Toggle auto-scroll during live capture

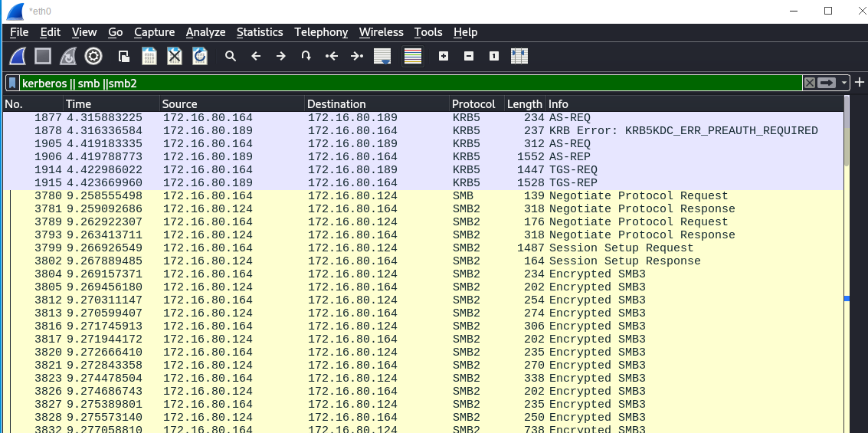[382, 56]
